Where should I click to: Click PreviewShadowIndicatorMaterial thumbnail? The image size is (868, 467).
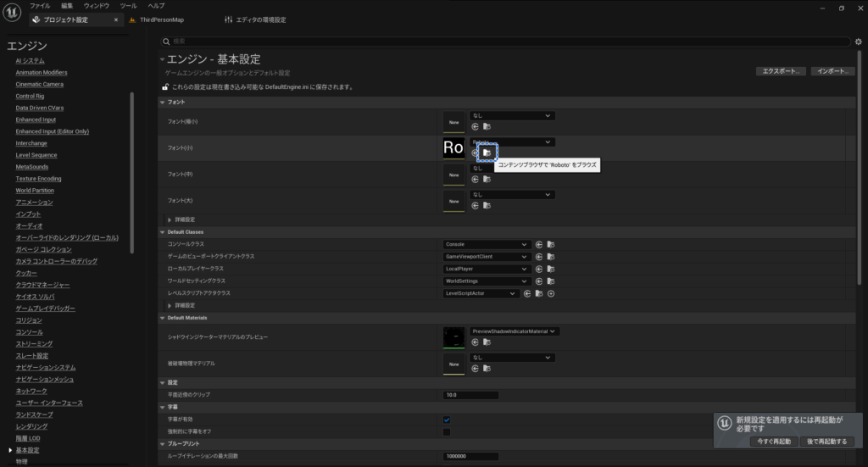(453, 338)
